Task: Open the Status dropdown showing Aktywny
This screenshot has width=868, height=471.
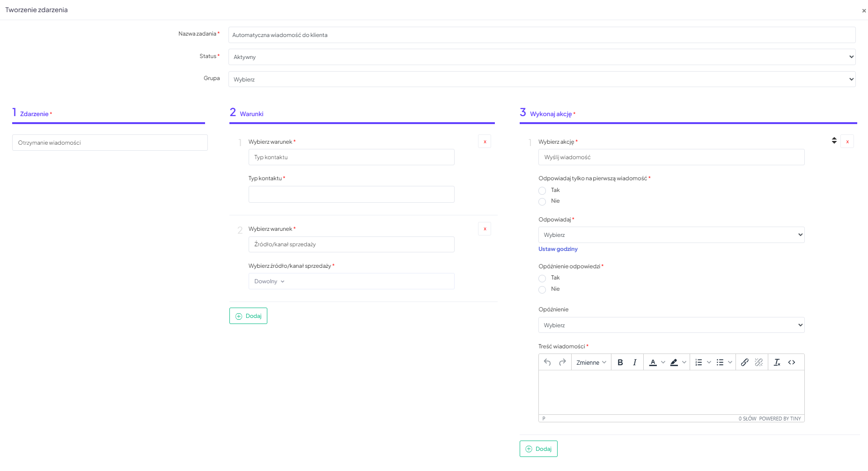Action: (x=542, y=57)
